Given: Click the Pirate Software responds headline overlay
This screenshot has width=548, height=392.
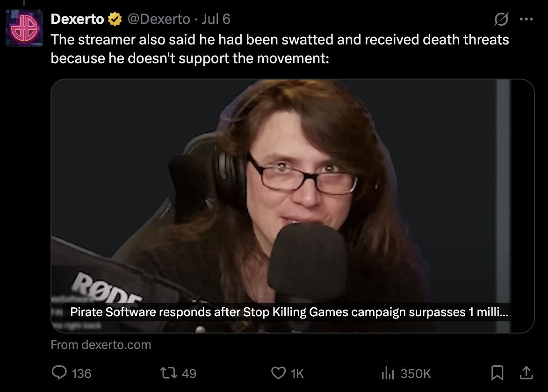Looking at the screenshot, I should coord(289,312).
